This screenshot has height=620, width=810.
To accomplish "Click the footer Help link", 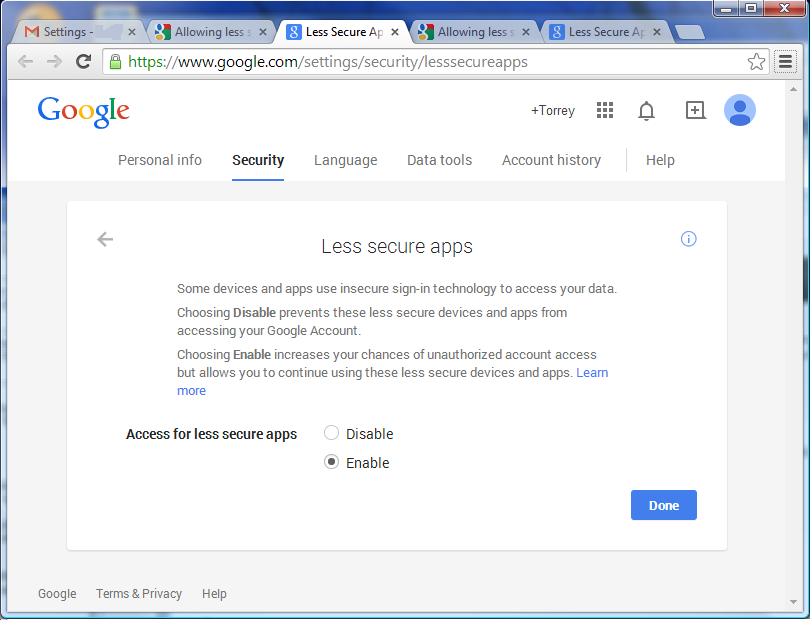I will (214, 594).
